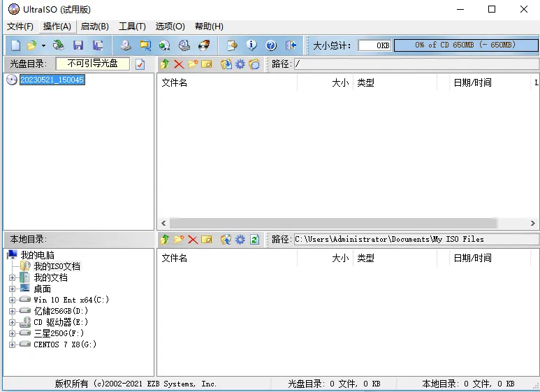540x392 pixels.
Task: Click the 0KB total size field
Action: pyautogui.click(x=374, y=45)
